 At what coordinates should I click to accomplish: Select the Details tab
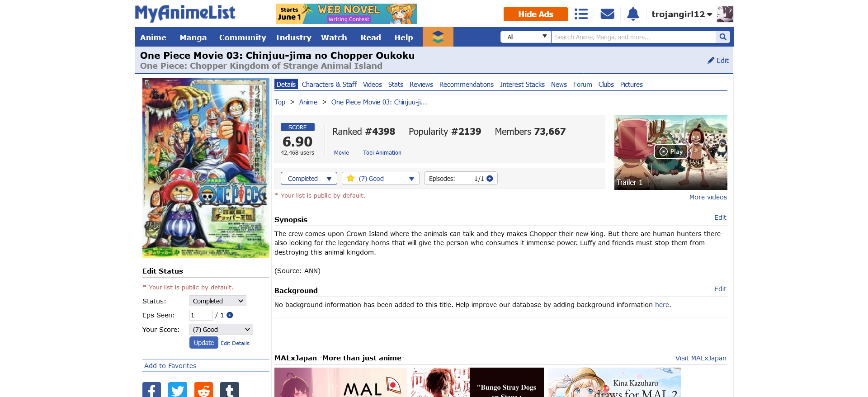(x=286, y=85)
